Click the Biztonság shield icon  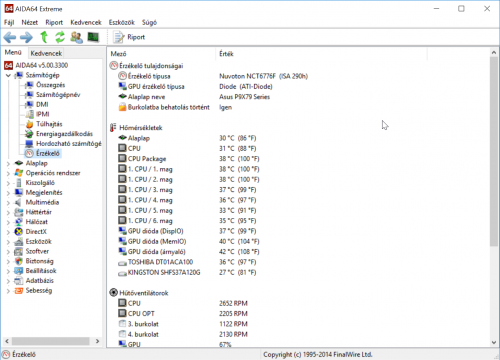tap(19, 261)
